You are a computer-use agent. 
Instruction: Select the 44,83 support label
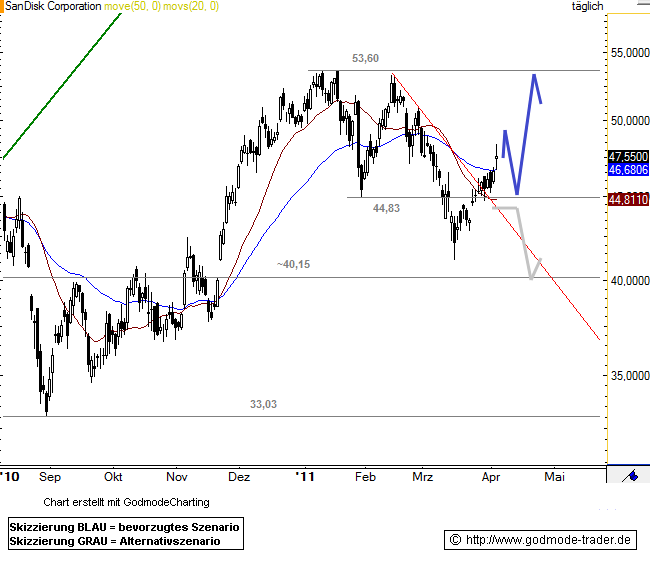pyautogui.click(x=386, y=208)
